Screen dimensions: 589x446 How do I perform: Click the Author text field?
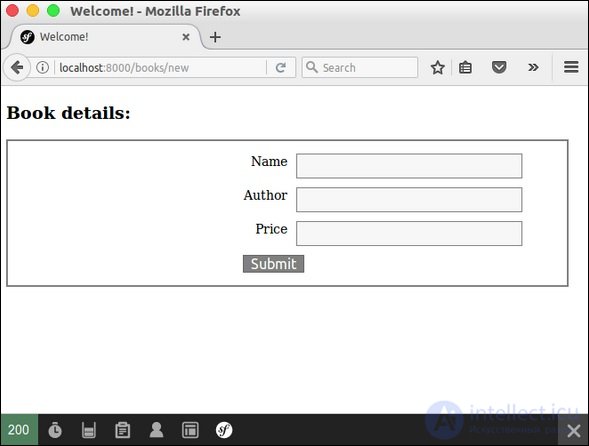click(409, 200)
